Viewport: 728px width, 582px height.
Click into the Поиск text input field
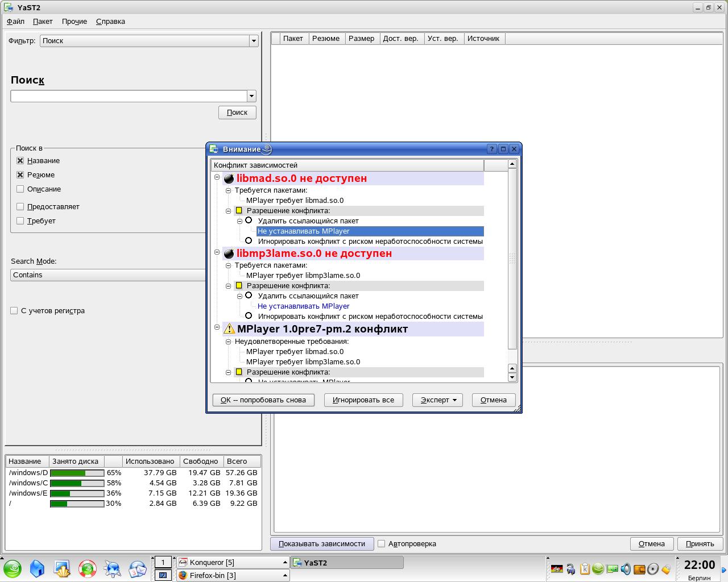[129, 96]
